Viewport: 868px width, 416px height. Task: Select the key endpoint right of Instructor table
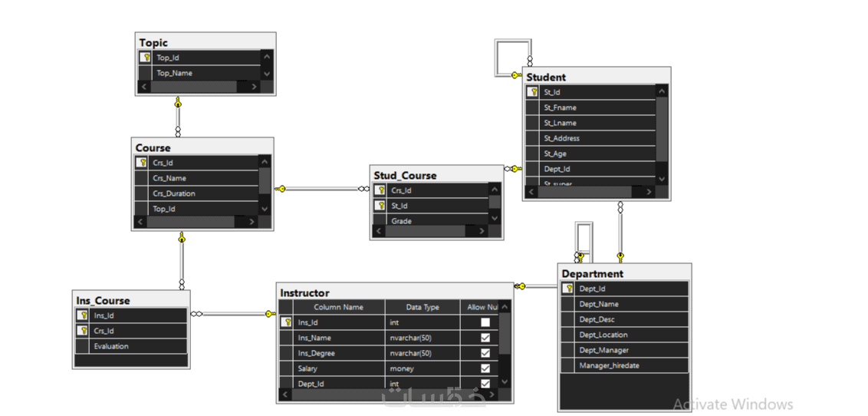[520, 286]
